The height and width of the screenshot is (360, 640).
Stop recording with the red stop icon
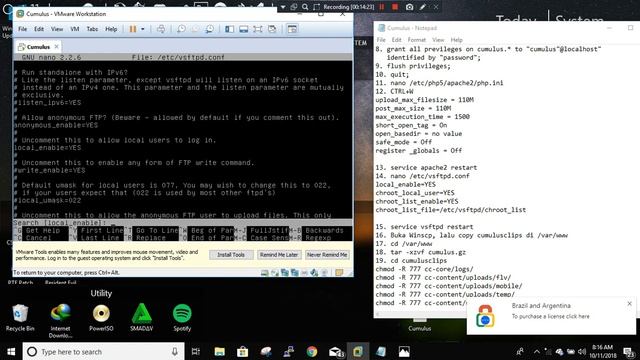tap(395, 7)
